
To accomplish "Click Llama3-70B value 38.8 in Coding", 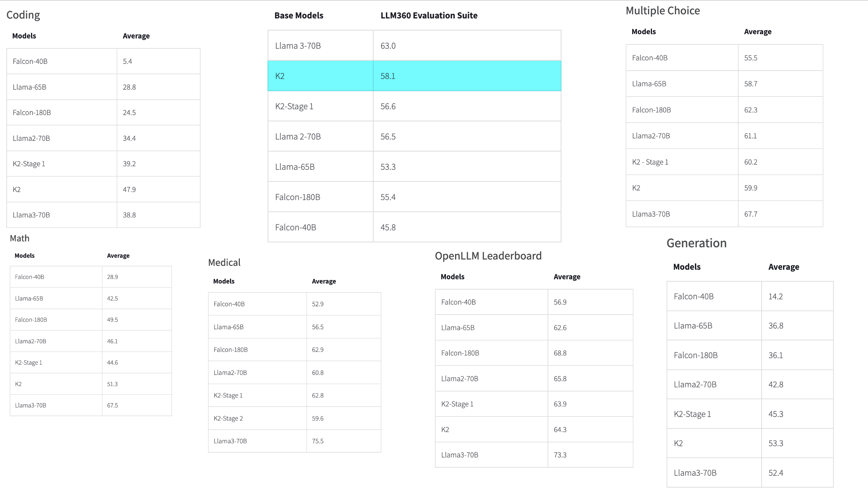I will tap(129, 215).
